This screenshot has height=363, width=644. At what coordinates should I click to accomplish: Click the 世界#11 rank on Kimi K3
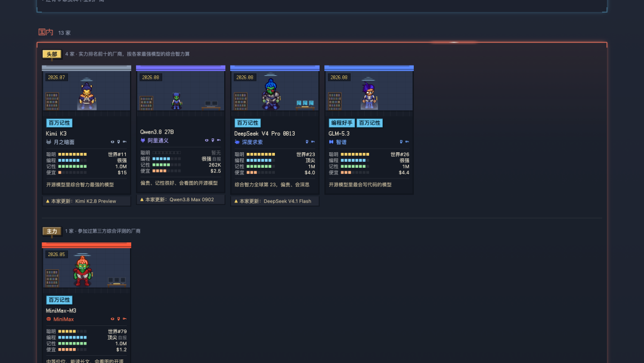click(117, 155)
